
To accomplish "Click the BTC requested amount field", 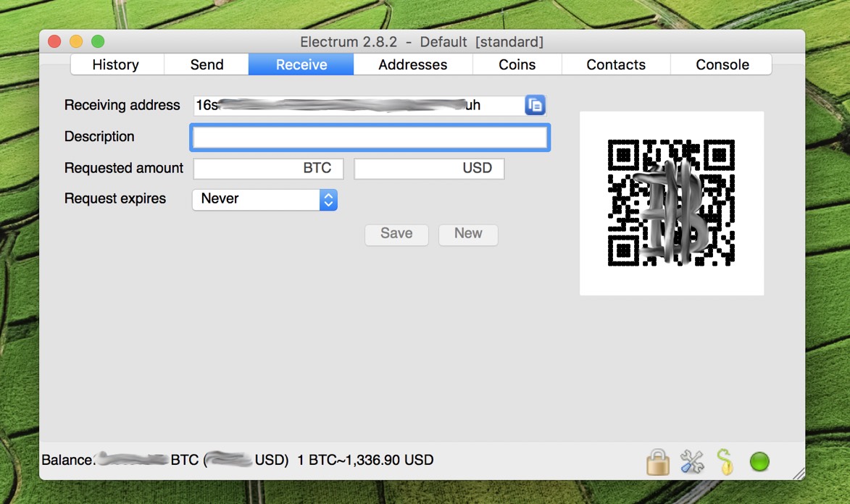I will (268, 168).
